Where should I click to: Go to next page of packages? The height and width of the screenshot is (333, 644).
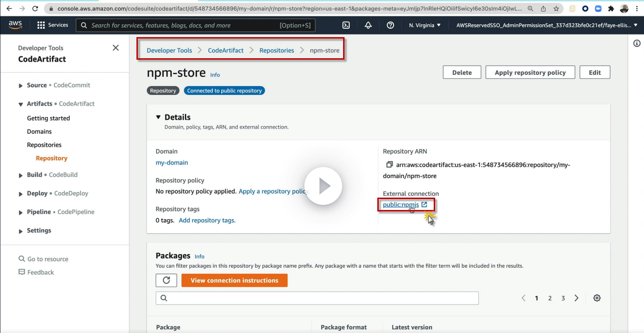tap(576, 298)
